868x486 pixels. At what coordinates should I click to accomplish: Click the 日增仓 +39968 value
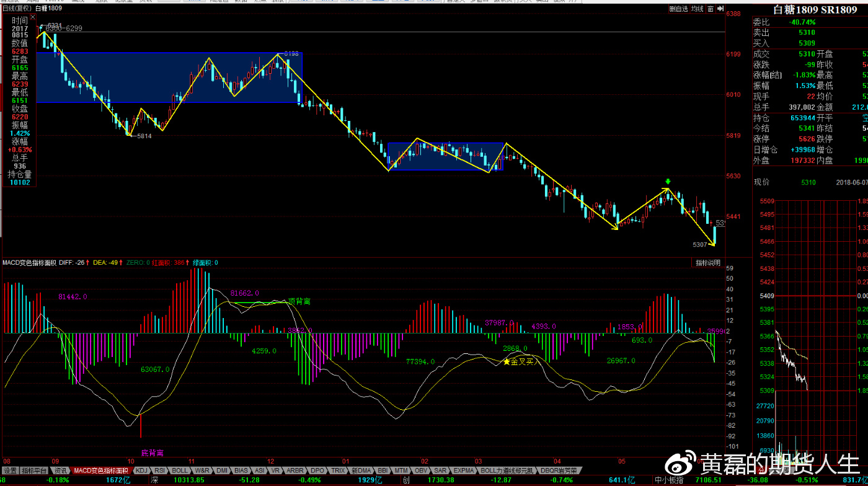802,149
